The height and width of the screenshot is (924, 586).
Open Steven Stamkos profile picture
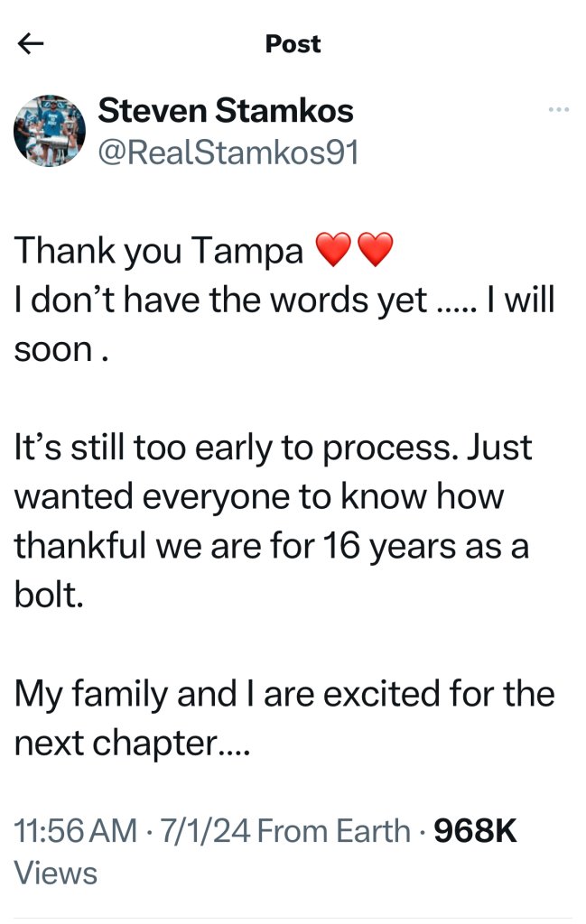(50, 131)
